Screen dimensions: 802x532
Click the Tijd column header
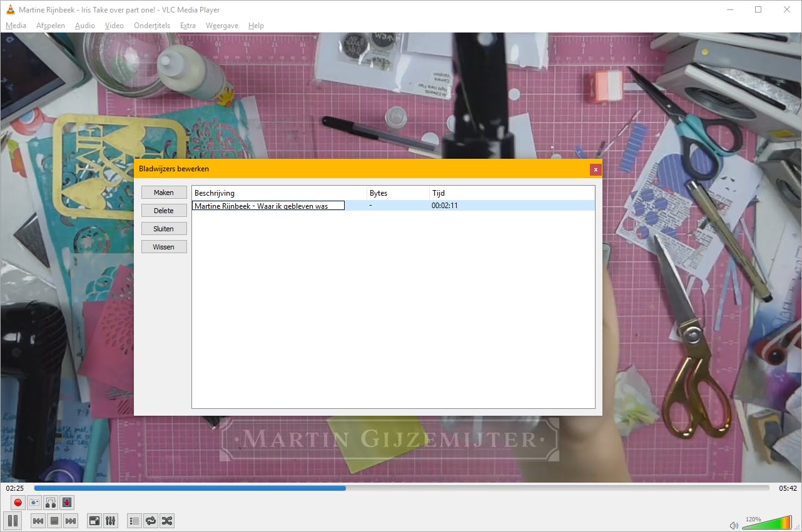coord(512,193)
